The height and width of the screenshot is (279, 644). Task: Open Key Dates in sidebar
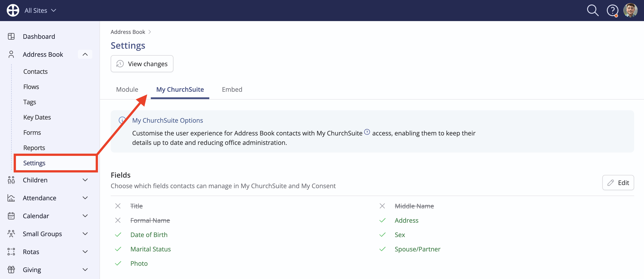[37, 117]
